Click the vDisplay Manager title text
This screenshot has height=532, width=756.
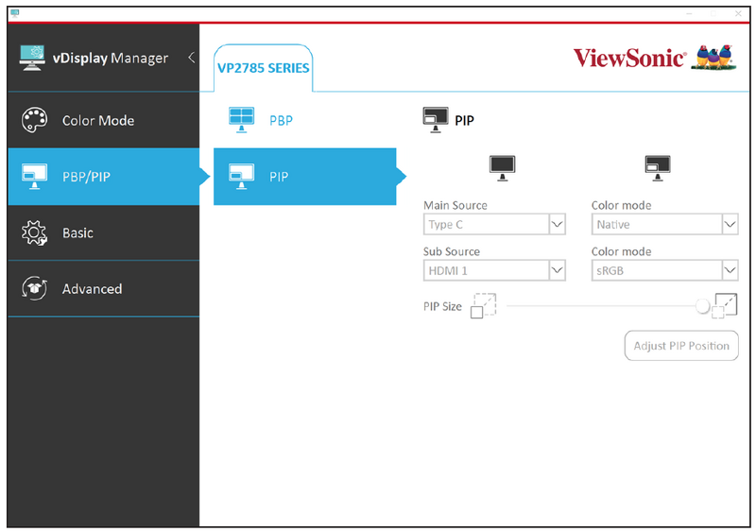coord(111,58)
